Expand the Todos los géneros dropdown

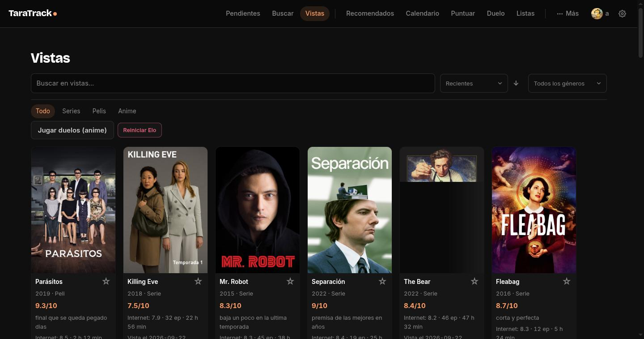[568, 83]
